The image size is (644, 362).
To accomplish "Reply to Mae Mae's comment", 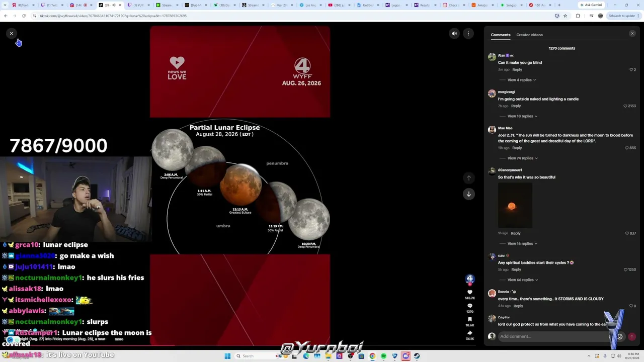I will [517, 148].
